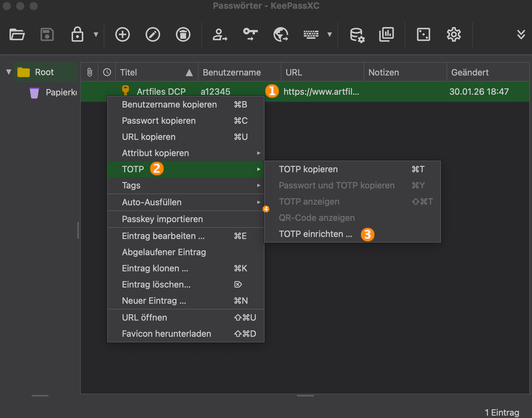
Task: Select 'TOTP einrichten ...' submenu item
Action: click(x=315, y=234)
